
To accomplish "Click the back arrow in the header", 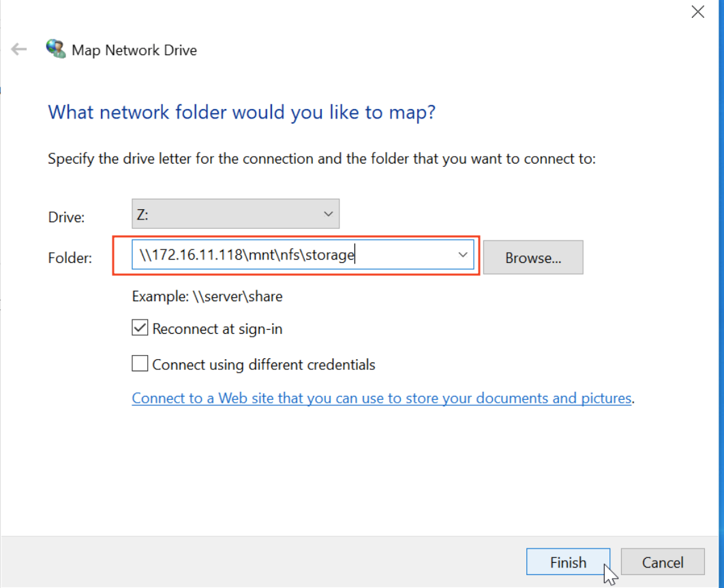I will pyautogui.click(x=19, y=49).
